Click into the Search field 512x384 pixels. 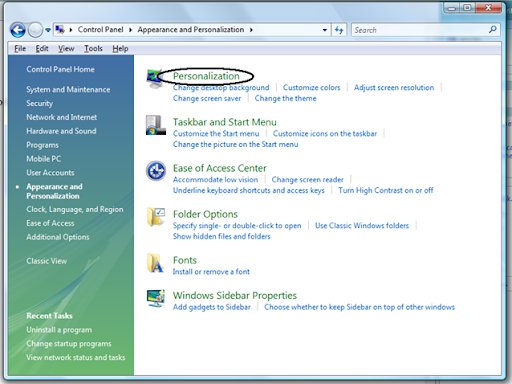point(420,30)
